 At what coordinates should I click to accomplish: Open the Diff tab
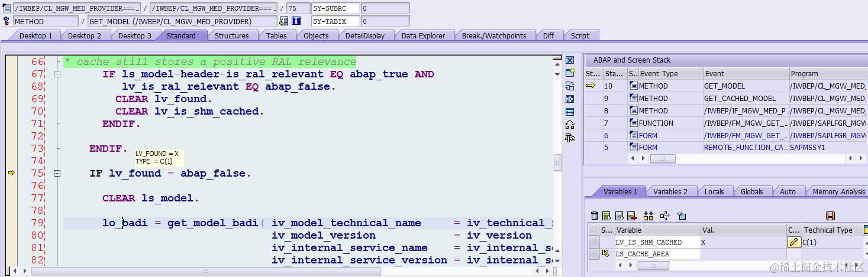point(548,35)
